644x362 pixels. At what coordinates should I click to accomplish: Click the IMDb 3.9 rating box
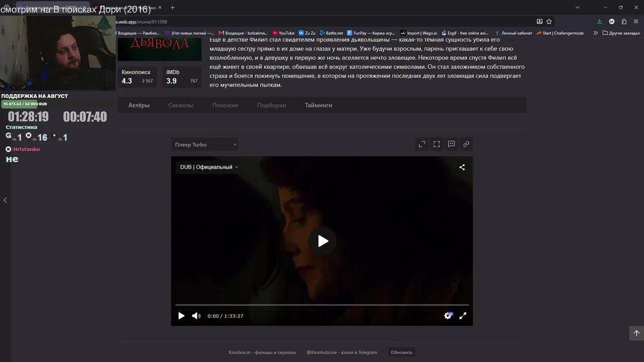click(182, 77)
